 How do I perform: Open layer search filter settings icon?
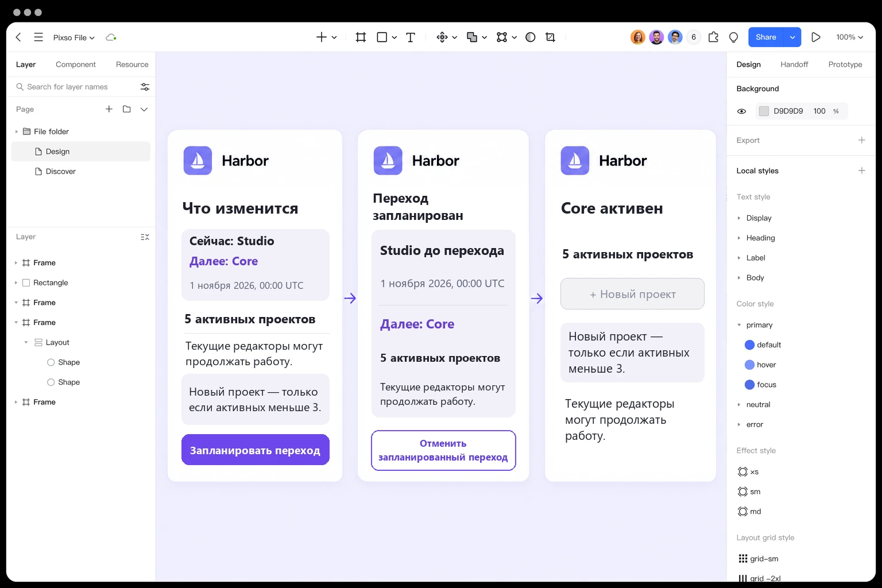point(145,87)
